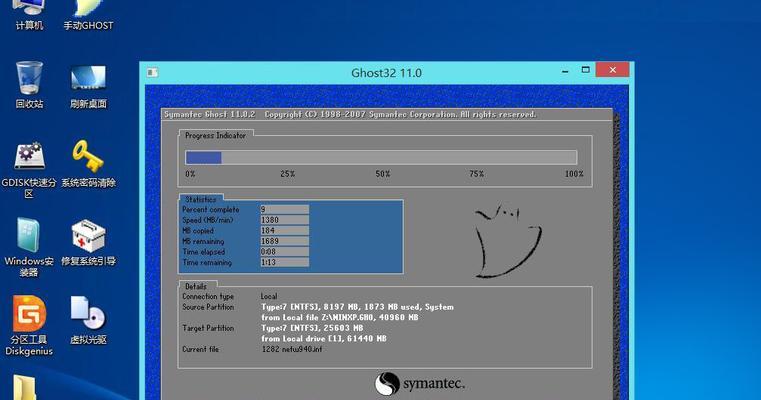Click the Target Partition 25603 MB line
The width and height of the screenshot is (761, 400).
312,328
